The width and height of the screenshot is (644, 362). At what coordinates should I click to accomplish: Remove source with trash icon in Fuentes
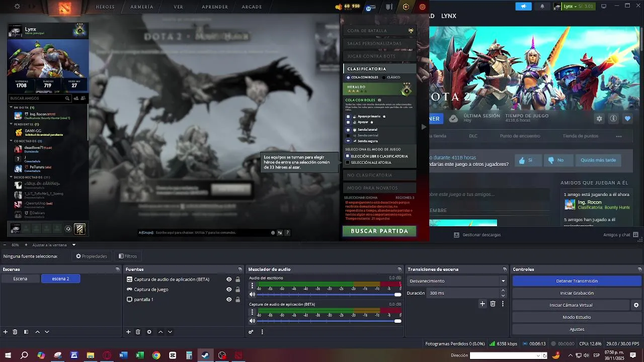pyautogui.click(x=138, y=332)
